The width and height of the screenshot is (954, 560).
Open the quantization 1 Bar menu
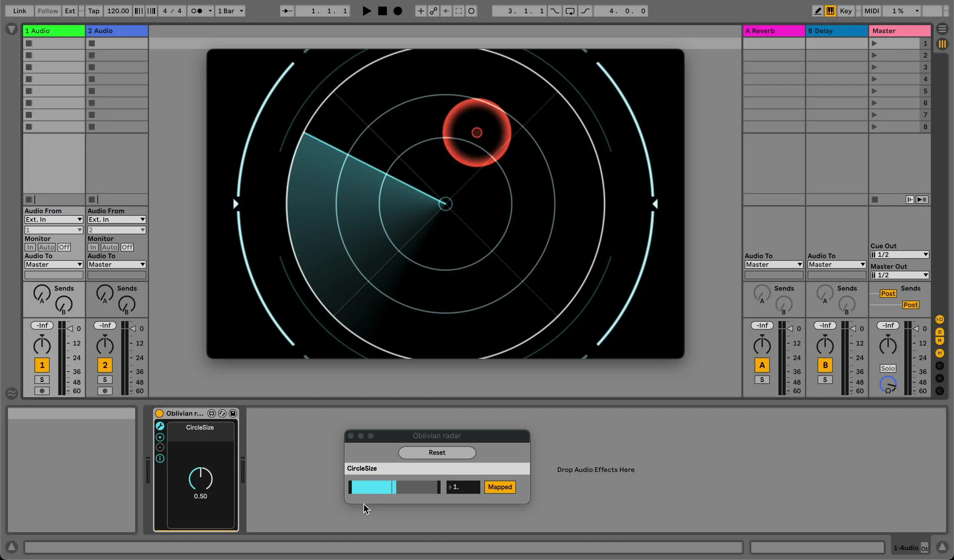pyautogui.click(x=231, y=11)
